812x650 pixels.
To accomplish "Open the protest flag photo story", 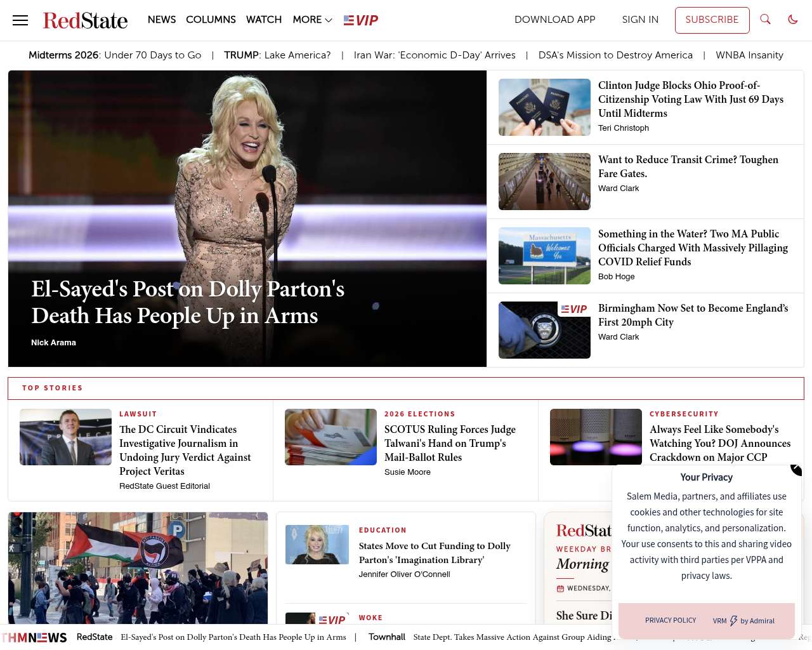I will (x=138, y=568).
